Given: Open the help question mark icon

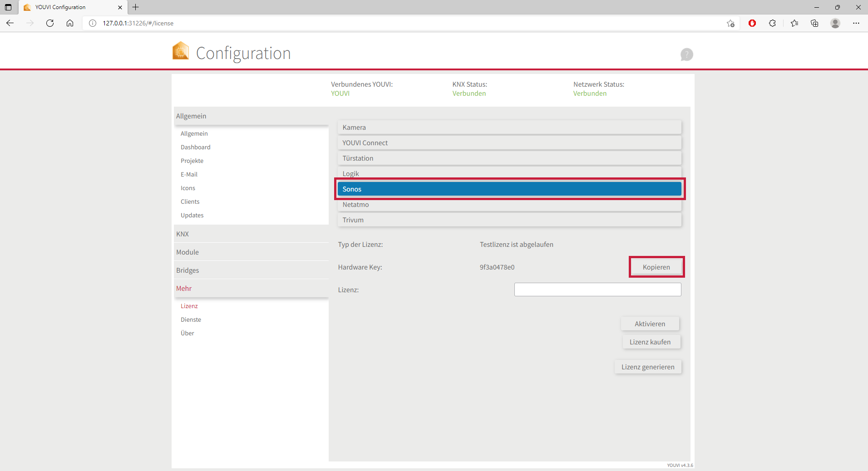Looking at the screenshot, I should point(686,54).
